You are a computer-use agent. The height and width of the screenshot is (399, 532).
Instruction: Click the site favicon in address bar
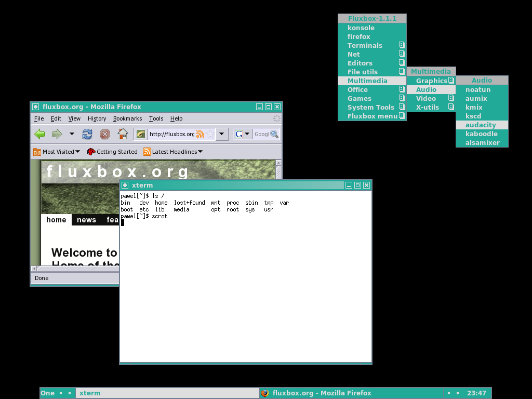141,134
